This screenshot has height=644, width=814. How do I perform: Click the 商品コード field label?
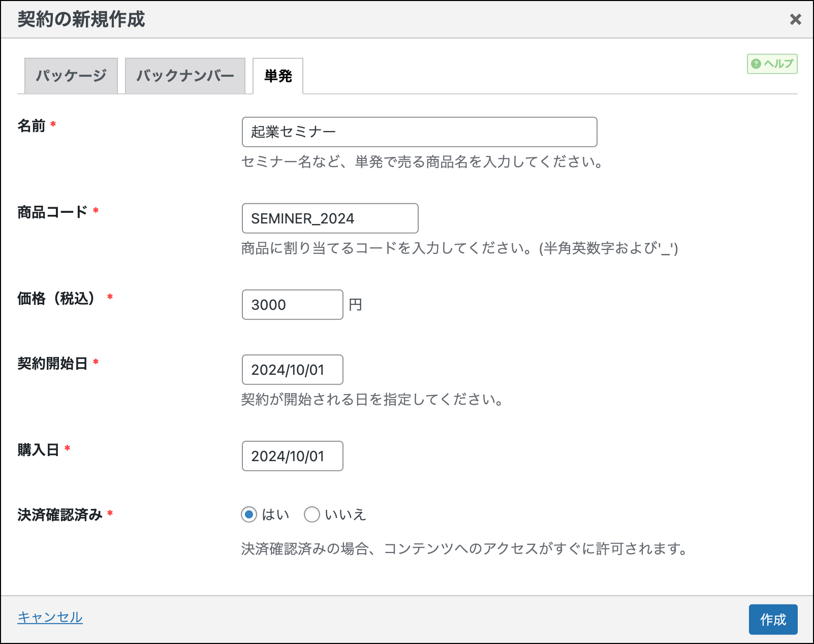click(52, 212)
